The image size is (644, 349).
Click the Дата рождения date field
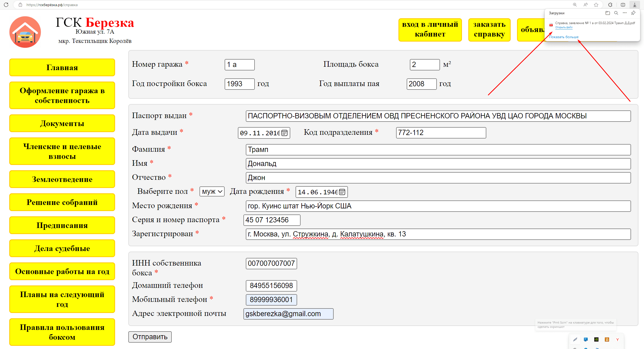click(x=322, y=192)
